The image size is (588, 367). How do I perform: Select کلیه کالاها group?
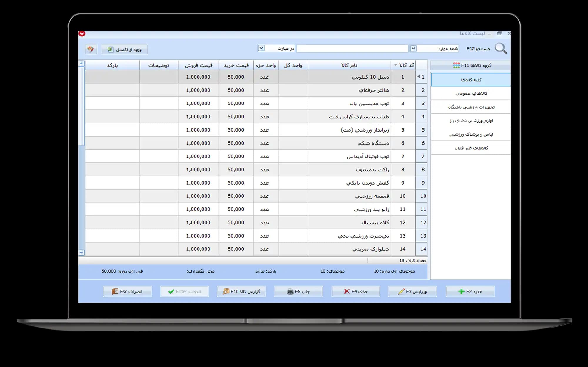coord(471,80)
